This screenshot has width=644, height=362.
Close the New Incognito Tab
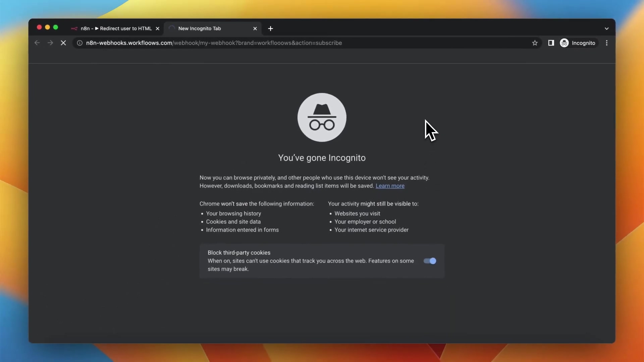coord(255,28)
